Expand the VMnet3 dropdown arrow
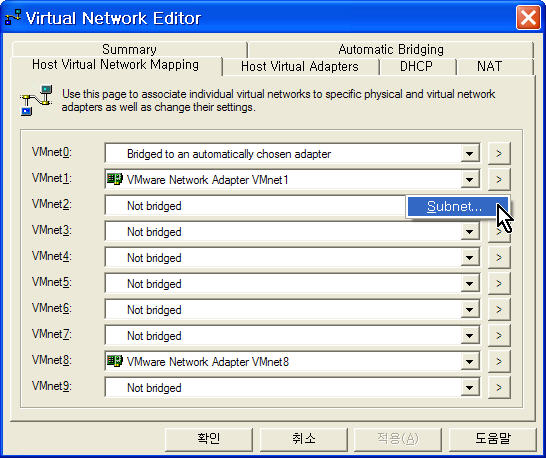This screenshot has width=546, height=458. click(469, 232)
